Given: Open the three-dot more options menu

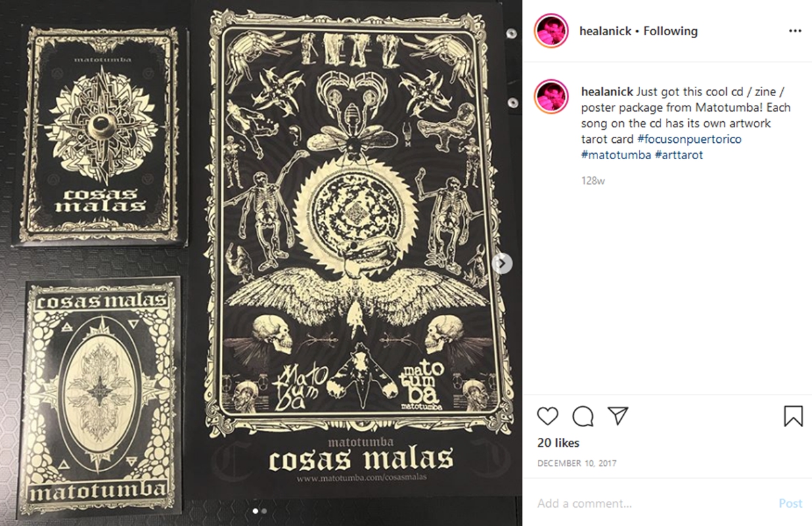Looking at the screenshot, I should point(795,31).
